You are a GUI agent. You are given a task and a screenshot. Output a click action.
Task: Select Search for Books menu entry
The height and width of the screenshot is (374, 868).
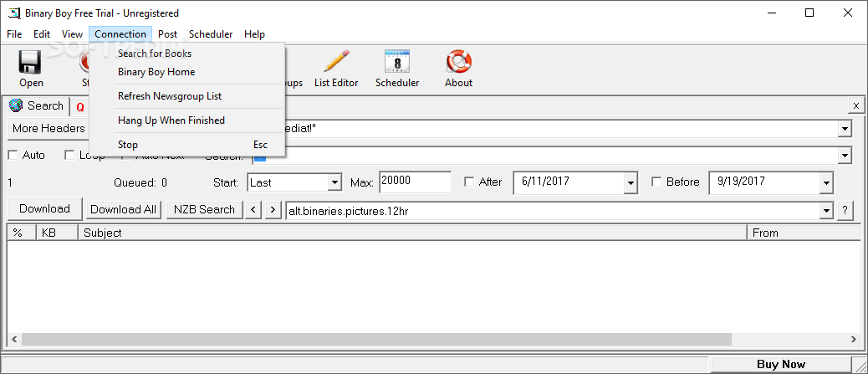187,54
